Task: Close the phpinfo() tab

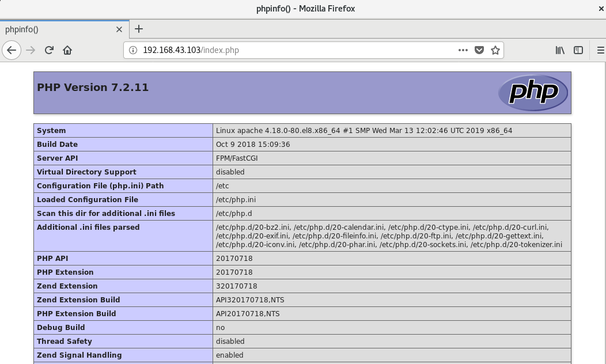Action: [x=119, y=29]
